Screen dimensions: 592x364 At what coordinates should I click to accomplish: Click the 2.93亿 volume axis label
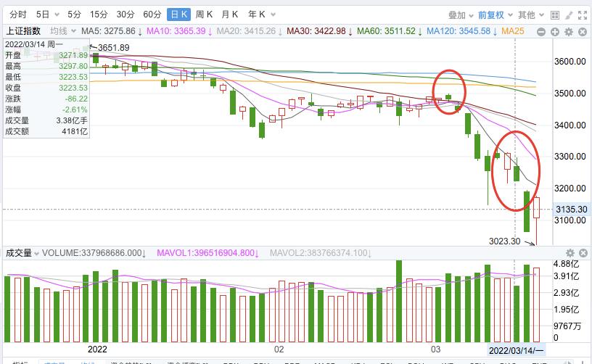pyautogui.click(x=566, y=293)
